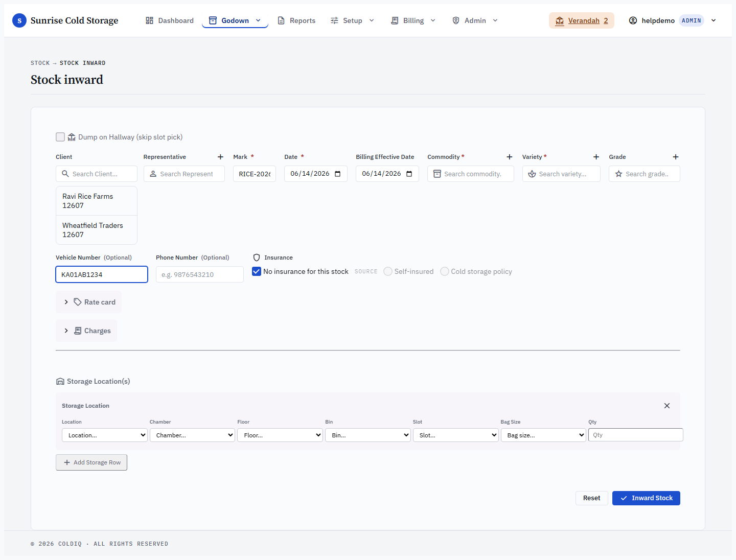This screenshot has width=736, height=560.
Task: Open the Floor dropdown
Action: coord(280,435)
